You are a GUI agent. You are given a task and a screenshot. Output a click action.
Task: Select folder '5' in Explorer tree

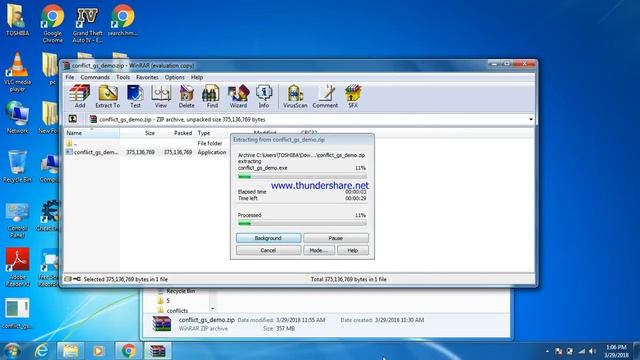(163, 301)
